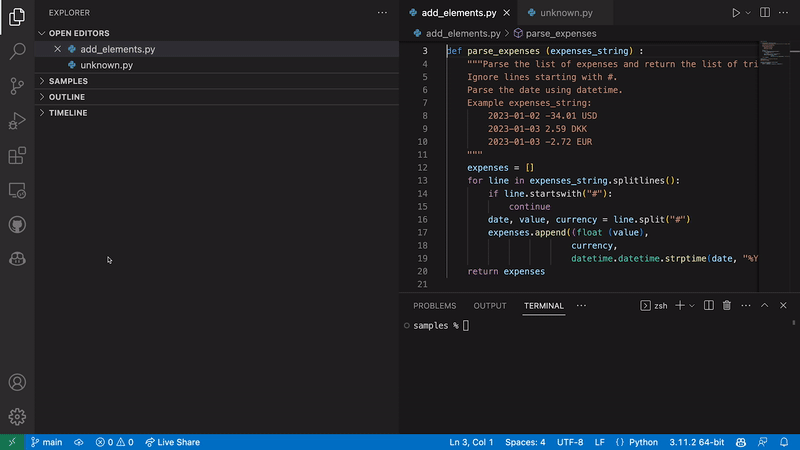This screenshot has width=800, height=450.
Task: Open the Search view in activity bar
Action: tap(17, 50)
